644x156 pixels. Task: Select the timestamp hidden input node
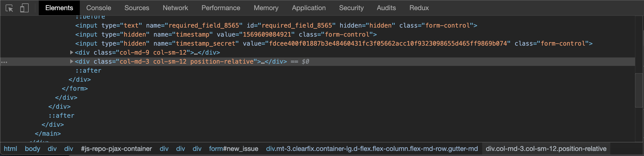(226, 34)
